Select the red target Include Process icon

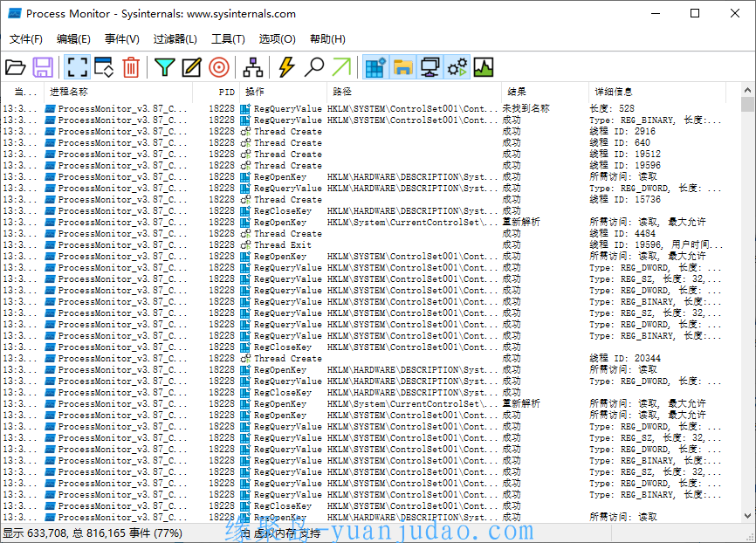click(x=219, y=67)
